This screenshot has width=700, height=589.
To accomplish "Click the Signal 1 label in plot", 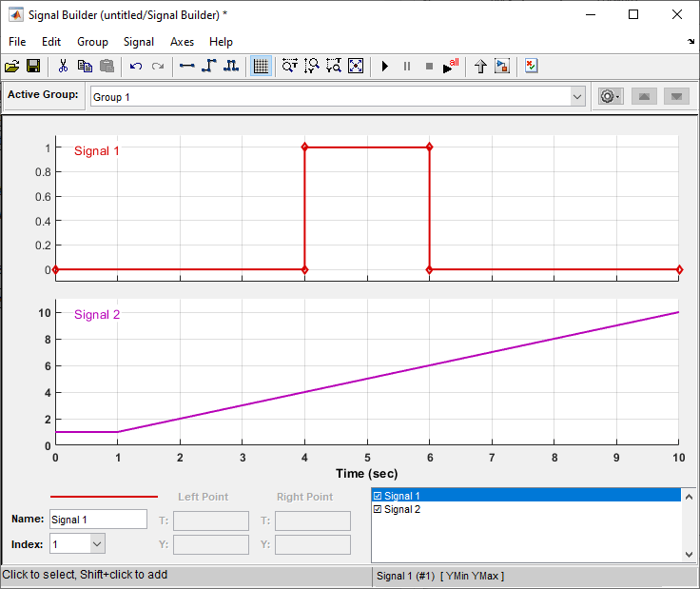I will (x=97, y=151).
